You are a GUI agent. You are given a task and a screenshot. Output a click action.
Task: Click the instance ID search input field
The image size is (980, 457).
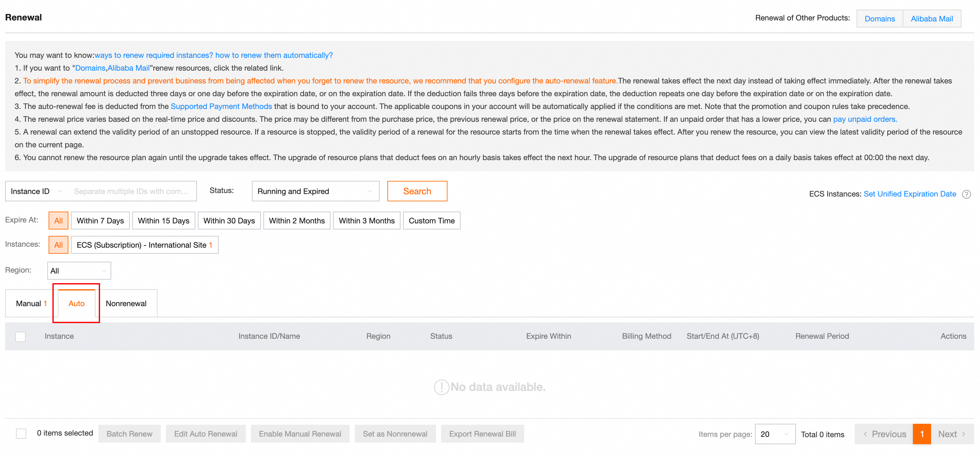[x=131, y=191]
